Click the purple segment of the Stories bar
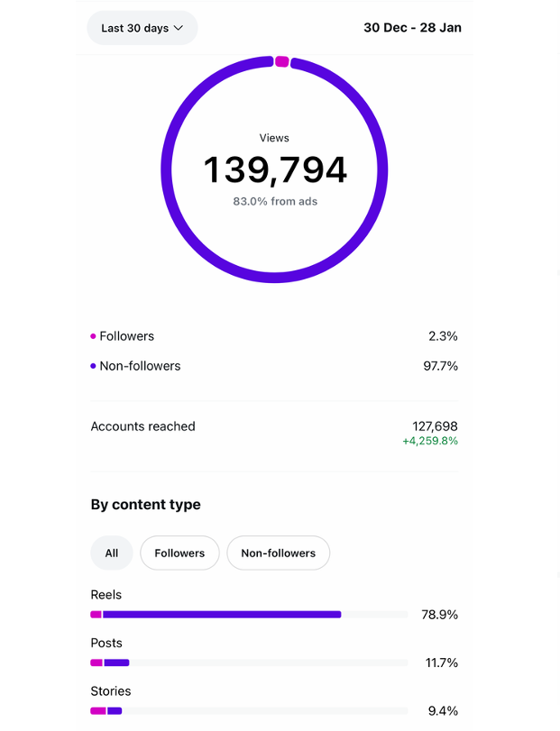This screenshot has height=731, width=560. (x=115, y=710)
